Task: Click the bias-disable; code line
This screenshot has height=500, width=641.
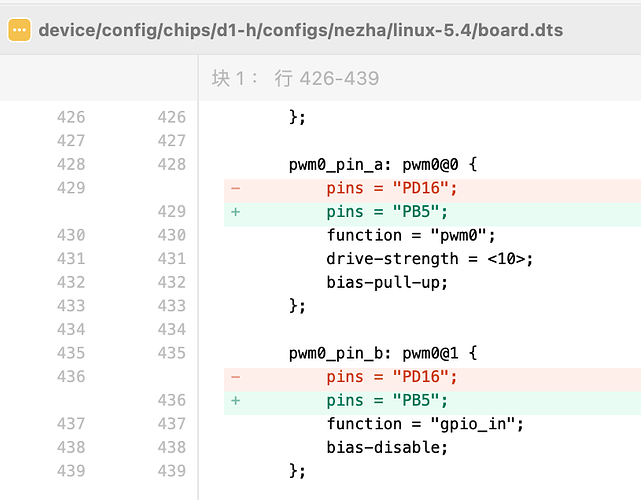Action: click(387, 447)
